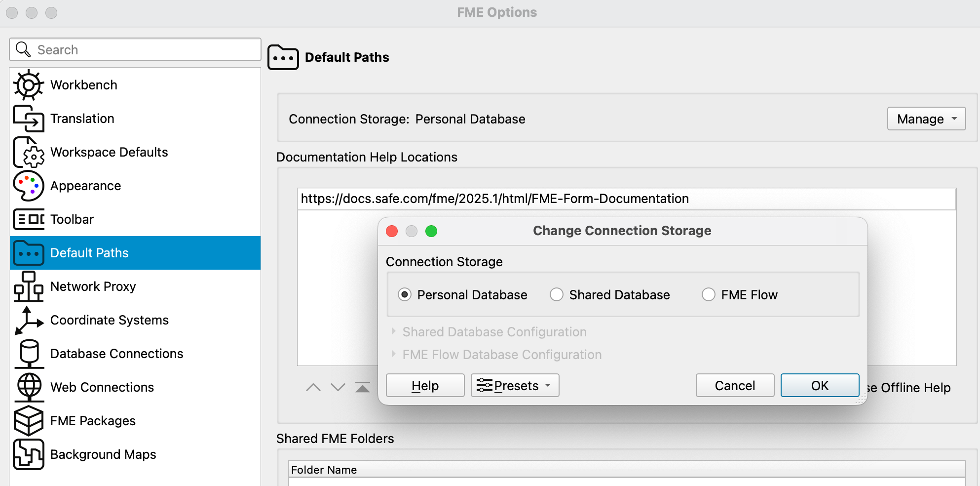This screenshot has height=486, width=980.
Task: Click the search magnifier icon
Action: (x=23, y=49)
